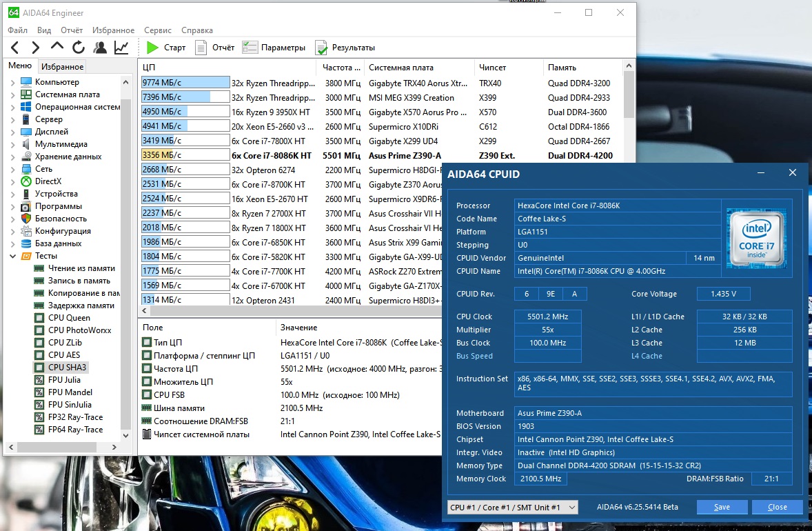This screenshot has height=531, width=812.
Task: Expand the Дисплей tree node
Action: 12,132
